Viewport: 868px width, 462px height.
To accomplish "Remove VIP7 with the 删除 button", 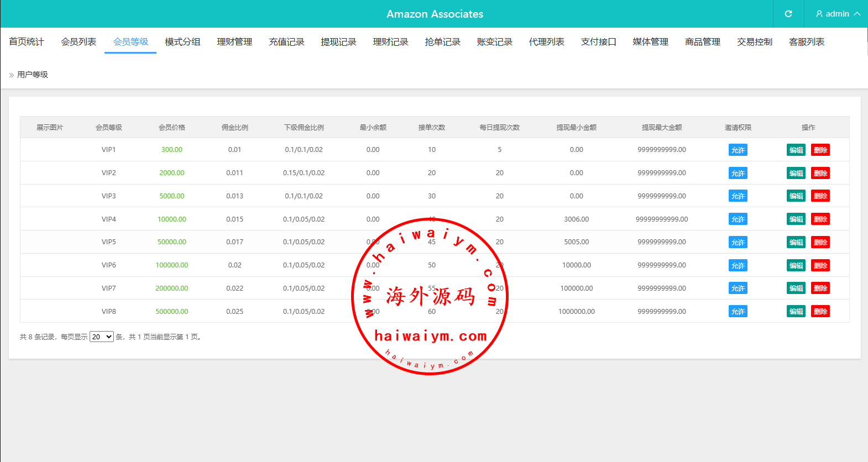I will coord(820,288).
